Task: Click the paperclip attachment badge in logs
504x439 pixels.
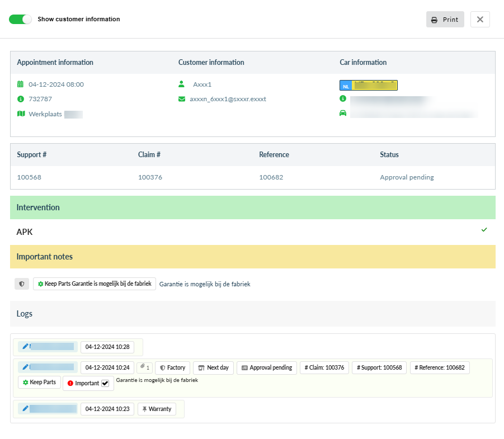Action: point(145,367)
